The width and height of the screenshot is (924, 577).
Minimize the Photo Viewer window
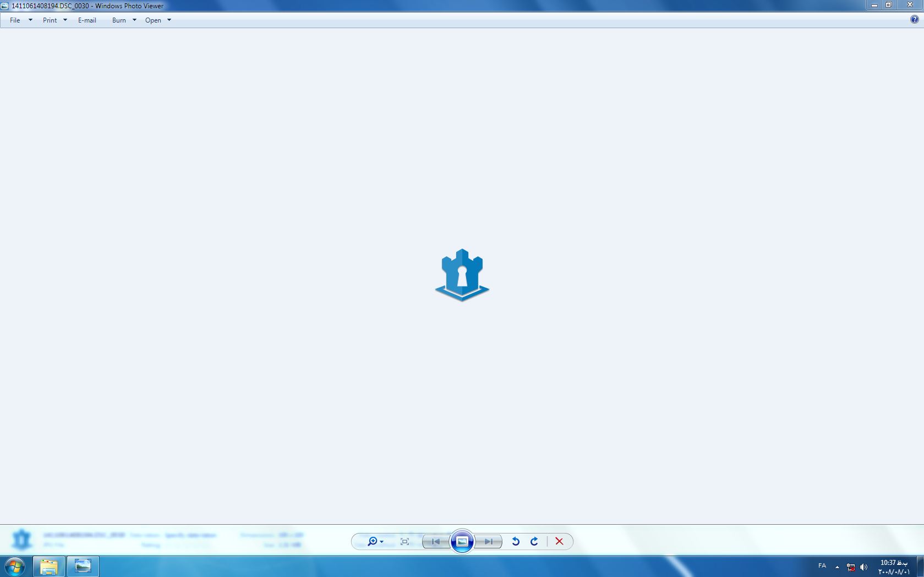874,5
